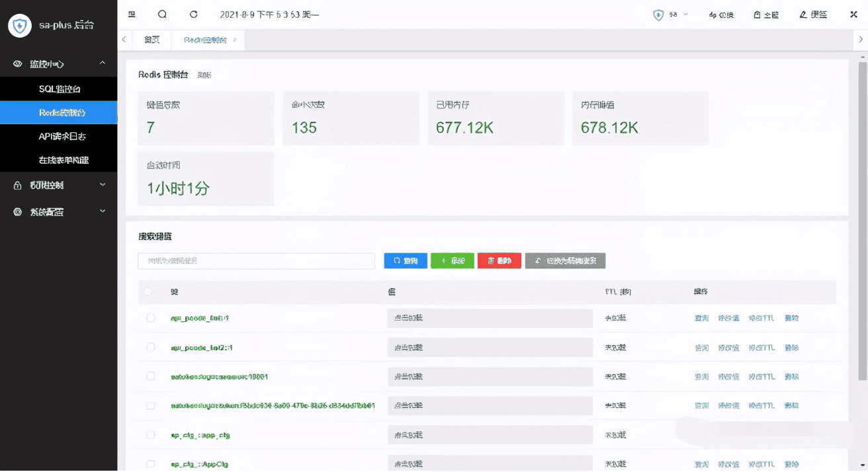Expand the 系统配置 menu group
Viewport: 868px width, 472px height.
pyautogui.click(x=103, y=212)
